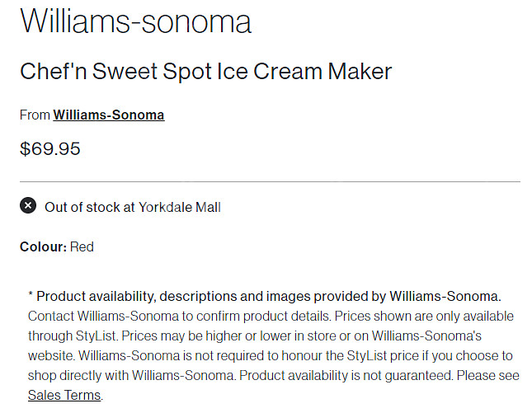532x413 pixels.
Task: Click the word From before the store link
Action: click(x=35, y=115)
